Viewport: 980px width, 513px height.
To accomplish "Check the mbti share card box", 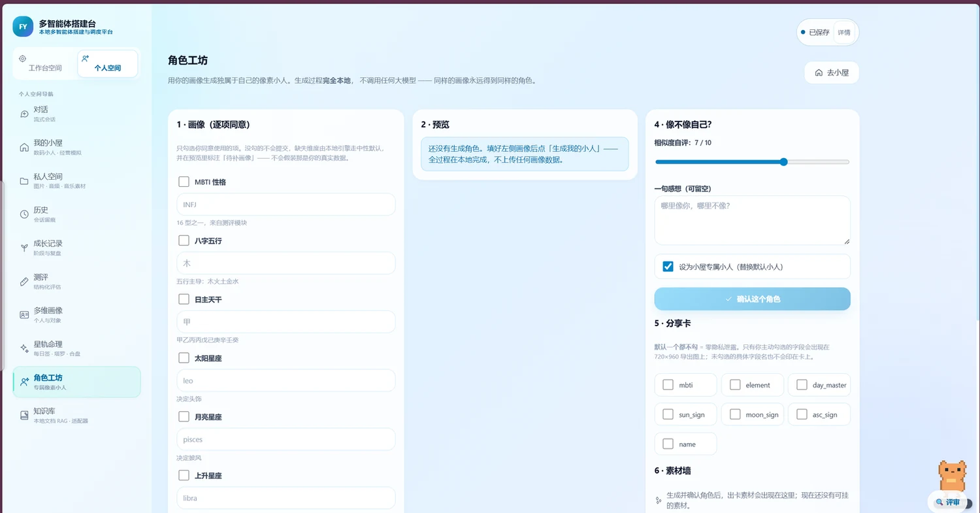I will coord(668,385).
